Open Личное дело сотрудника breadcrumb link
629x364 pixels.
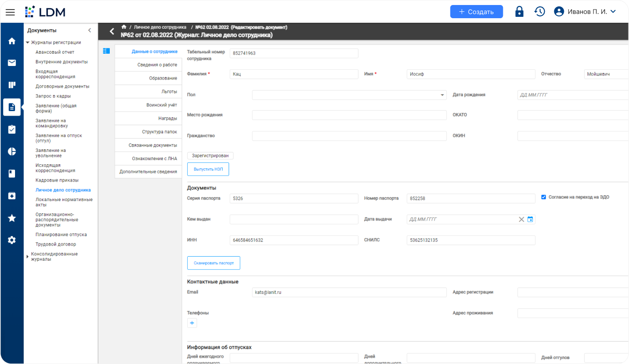pyautogui.click(x=160, y=27)
